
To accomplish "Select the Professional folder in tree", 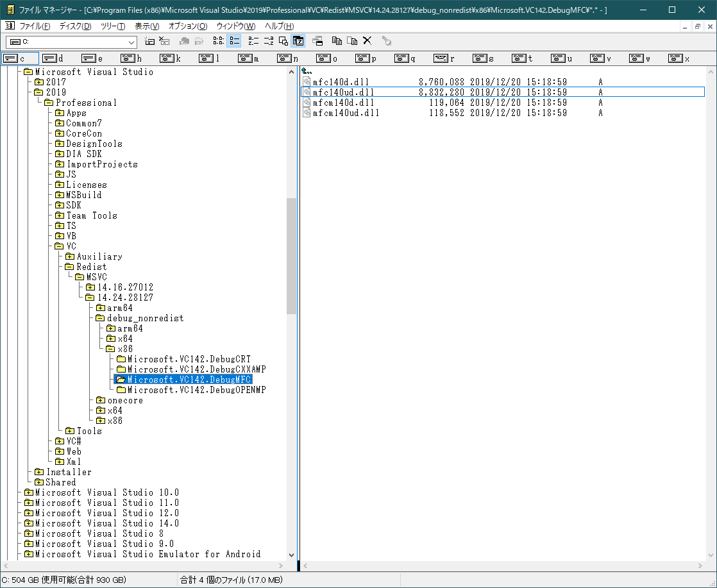I will click(x=86, y=103).
